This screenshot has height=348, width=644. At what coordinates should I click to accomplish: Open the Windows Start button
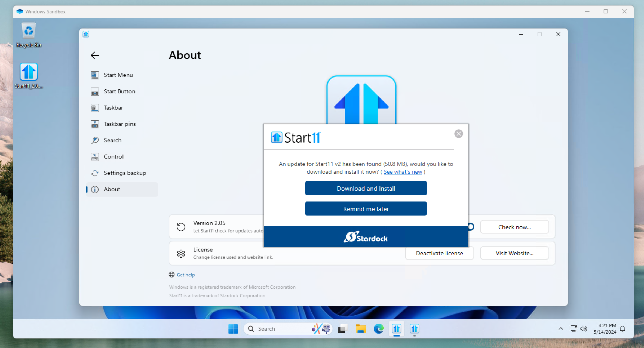click(x=233, y=329)
